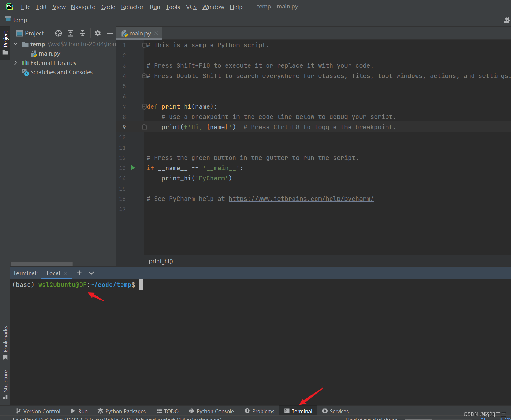Click the print_hi() breadcrumb
511x420 pixels.
pos(161,261)
